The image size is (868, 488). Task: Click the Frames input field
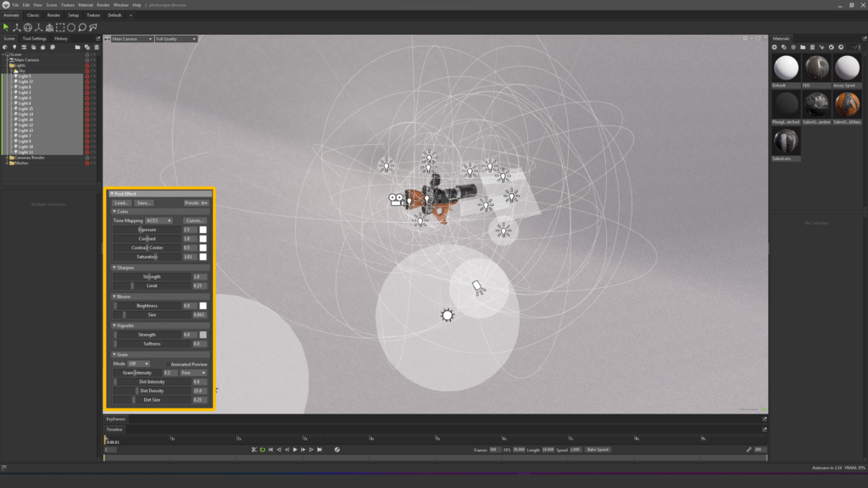click(x=494, y=450)
